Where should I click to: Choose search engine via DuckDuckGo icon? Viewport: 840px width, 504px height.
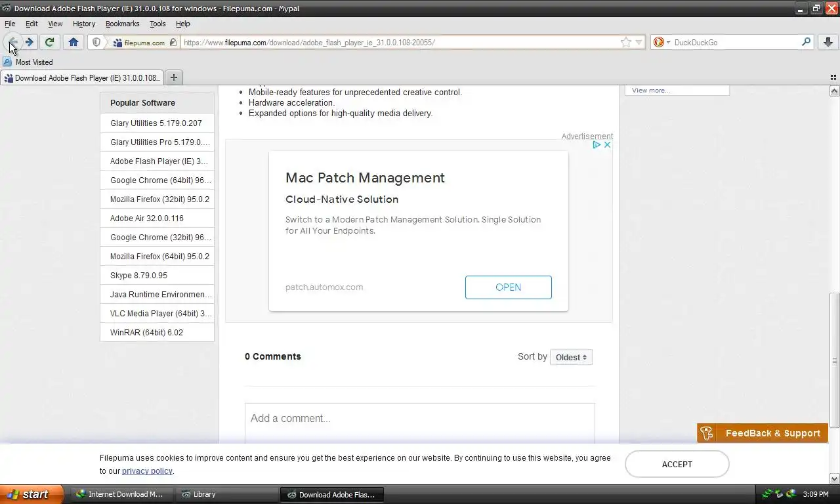661,42
